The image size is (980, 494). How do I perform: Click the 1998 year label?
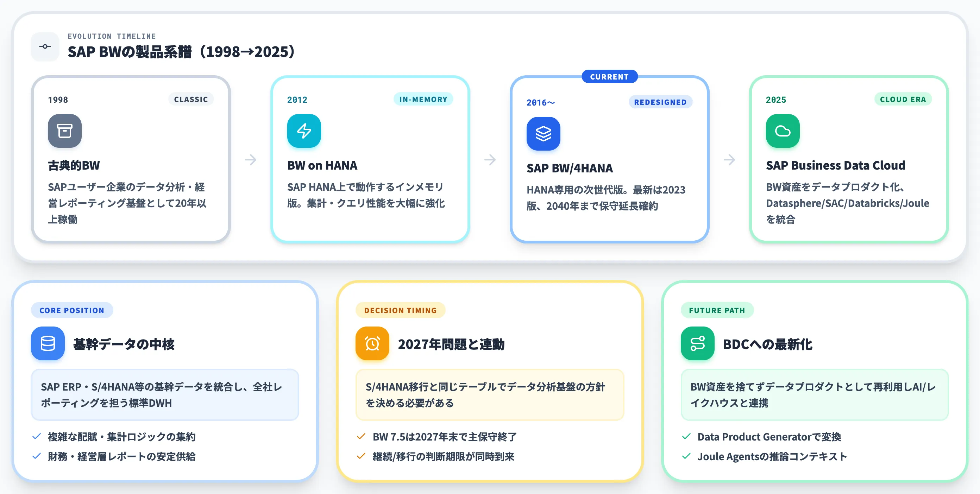58,100
